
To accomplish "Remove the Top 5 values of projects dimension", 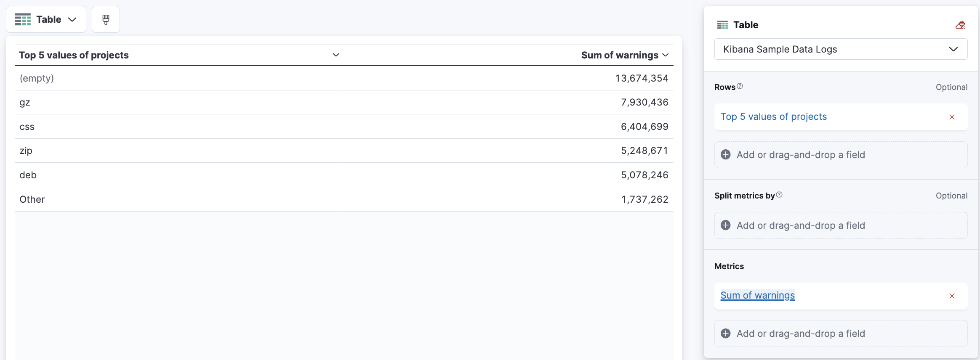I will (x=952, y=117).
